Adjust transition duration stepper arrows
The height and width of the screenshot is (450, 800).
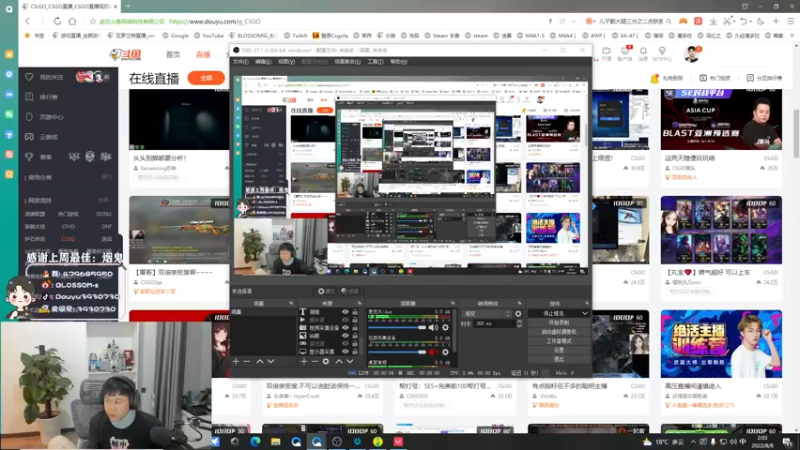tap(519, 323)
